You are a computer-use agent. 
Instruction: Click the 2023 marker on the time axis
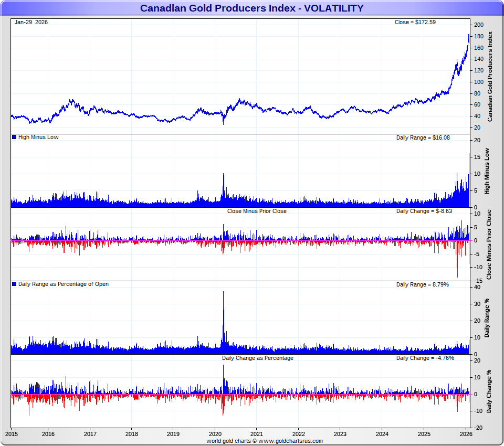click(x=340, y=434)
